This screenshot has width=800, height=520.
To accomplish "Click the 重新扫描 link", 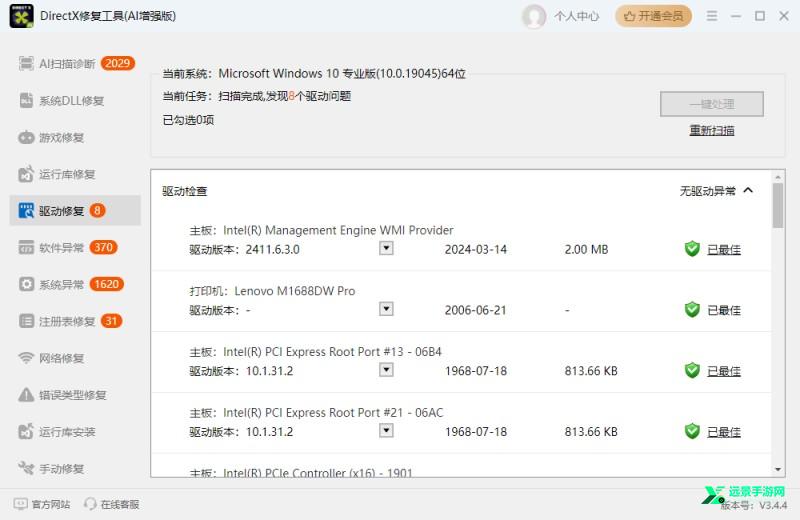I will [x=712, y=131].
